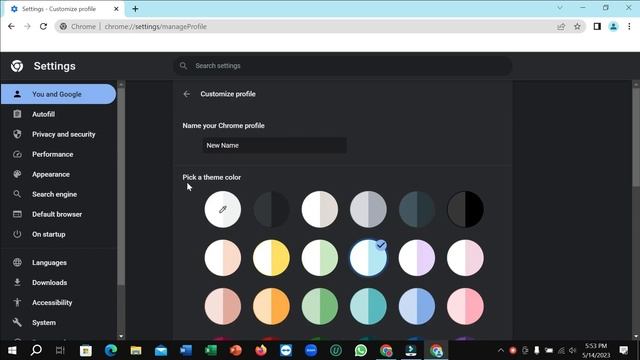Screen dimensions: 640x360
Task: Open Excel from the taskbar
Action: tap(211, 351)
